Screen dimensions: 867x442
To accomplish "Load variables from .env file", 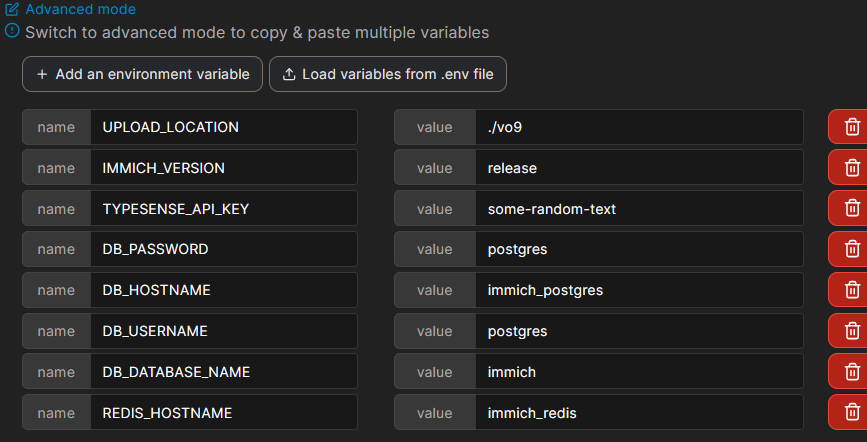I will pos(388,74).
